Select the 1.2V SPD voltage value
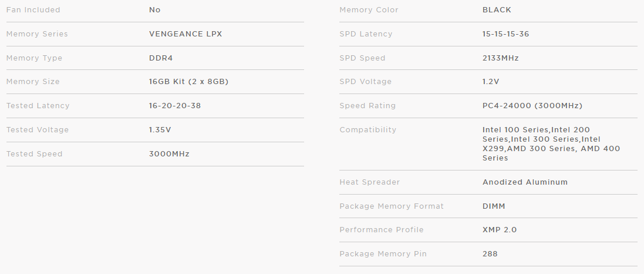The height and width of the screenshot is (274, 644). tap(491, 82)
